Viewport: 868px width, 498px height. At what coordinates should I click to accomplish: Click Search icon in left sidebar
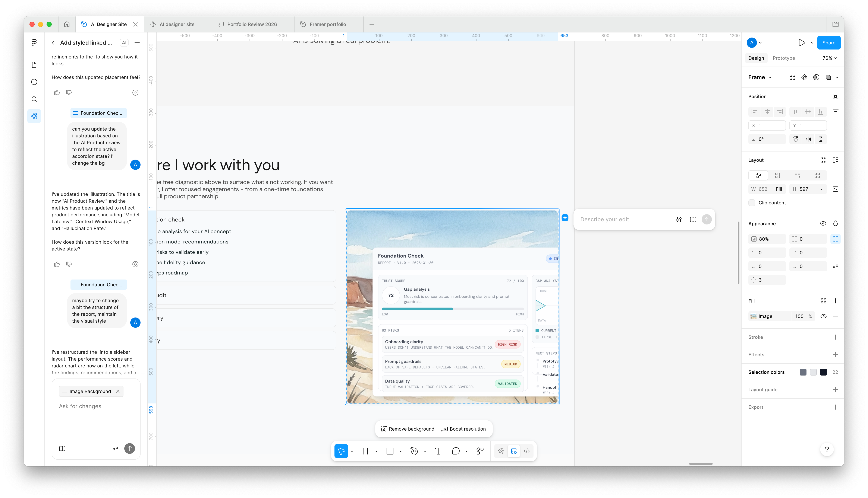[x=34, y=99]
